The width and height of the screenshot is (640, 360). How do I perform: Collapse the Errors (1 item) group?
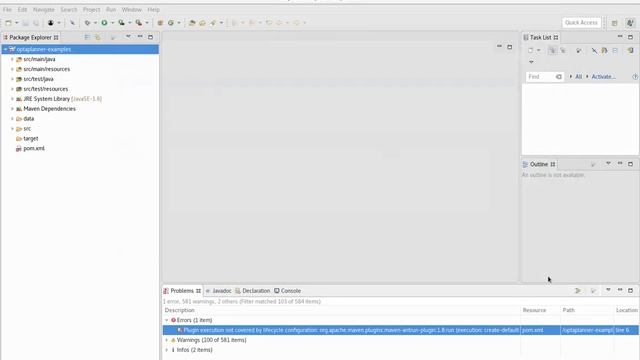[167, 320]
